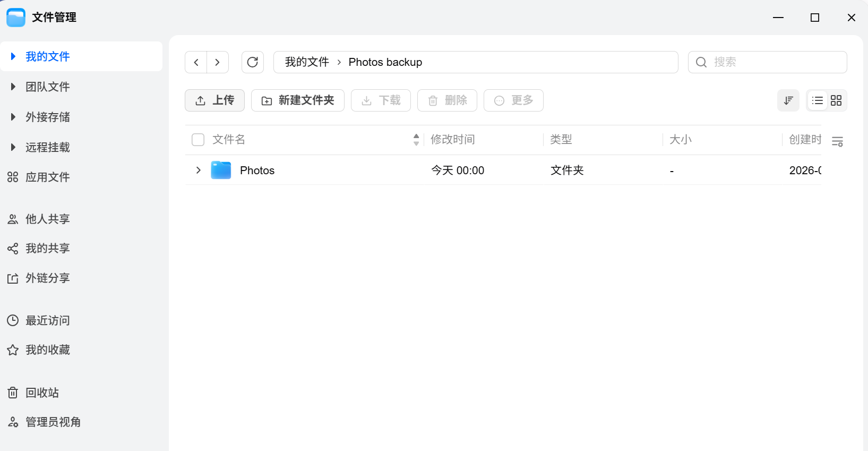Screen dimensions: 868x451
Task: Click the 应用文件 grid icon in sidebar
Action: [x=13, y=177]
